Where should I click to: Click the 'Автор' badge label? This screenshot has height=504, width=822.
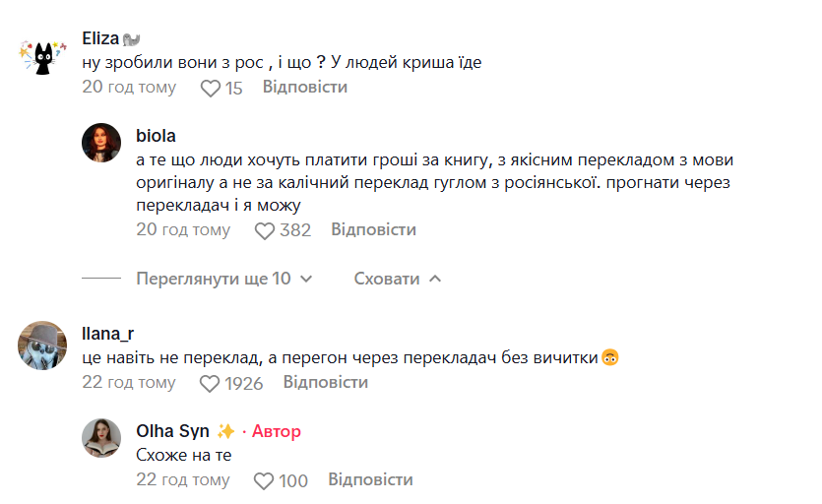point(277,431)
